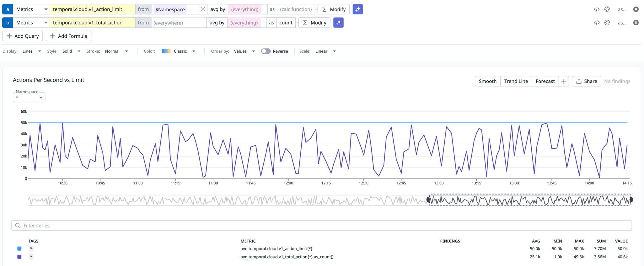Toggle the Reverse order switch
The height and width of the screenshot is (266, 644).
tap(266, 51)
